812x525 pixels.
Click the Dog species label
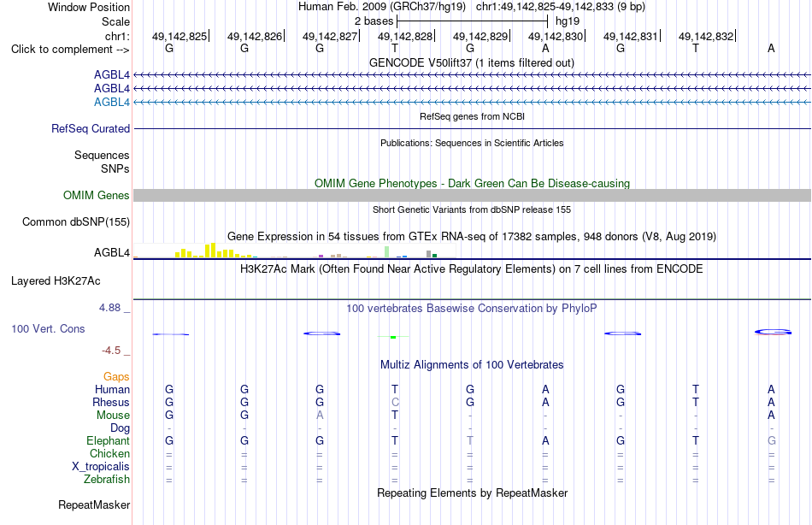tap(120, 428)
